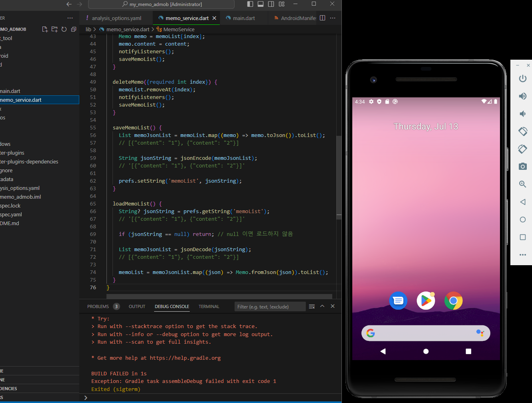532x403 pixels.
Task: Expand the DEPENDENCIES section in the sidebar
Action: pyautogui.click(x=40, y=389)
